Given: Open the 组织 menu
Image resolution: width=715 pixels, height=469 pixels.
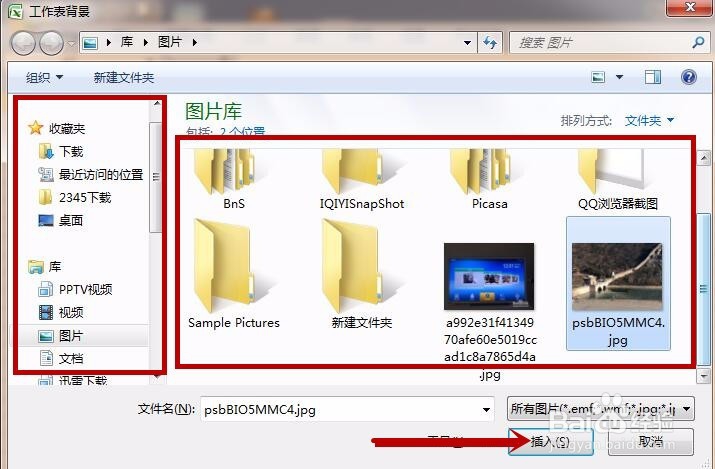Looking at the screenshot, I should [44, 77].
